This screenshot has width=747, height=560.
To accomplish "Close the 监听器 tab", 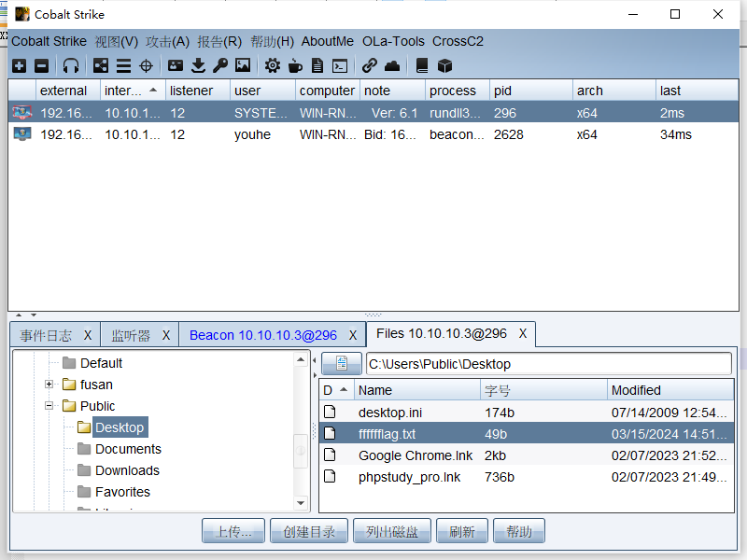I will (166, 335).
